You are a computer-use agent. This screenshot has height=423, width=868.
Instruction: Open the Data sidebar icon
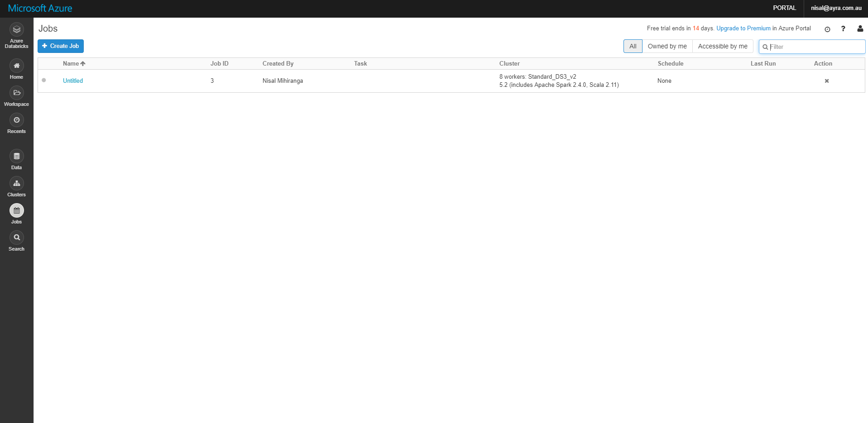17,157
